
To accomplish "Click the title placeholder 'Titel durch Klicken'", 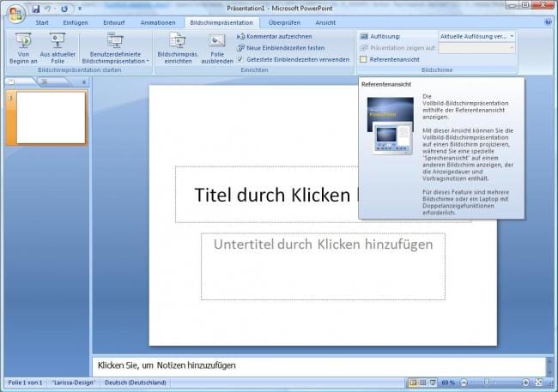I will click(272, 195).
